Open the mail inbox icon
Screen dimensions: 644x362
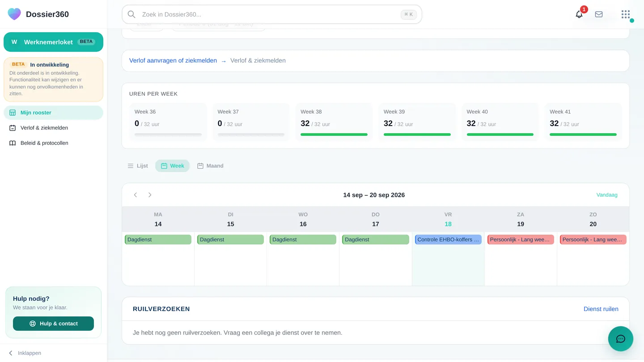click(599, 14)
